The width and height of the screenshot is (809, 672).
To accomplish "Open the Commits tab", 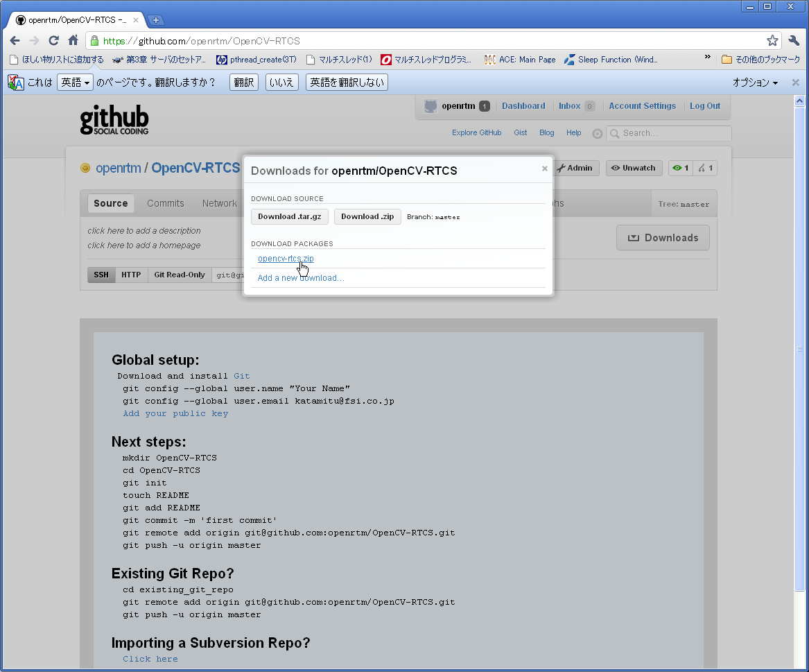I will click(165, 203).
